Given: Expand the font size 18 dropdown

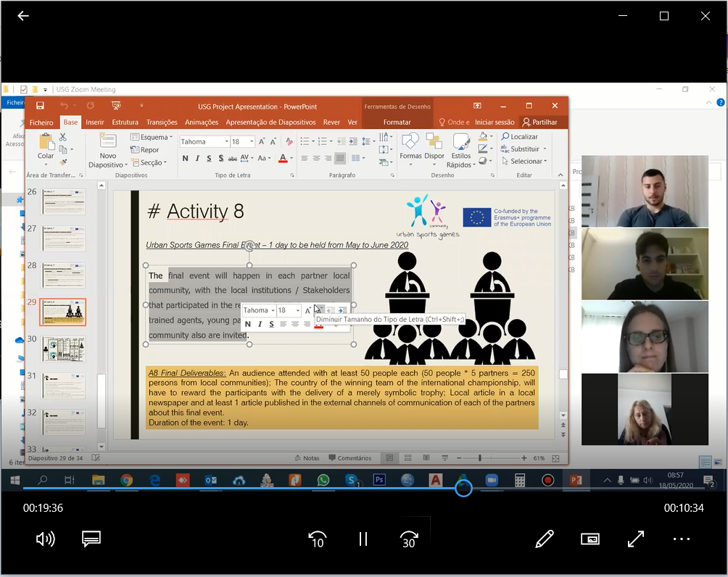Looking at the screenshot, I should click(x=252, y=142).
